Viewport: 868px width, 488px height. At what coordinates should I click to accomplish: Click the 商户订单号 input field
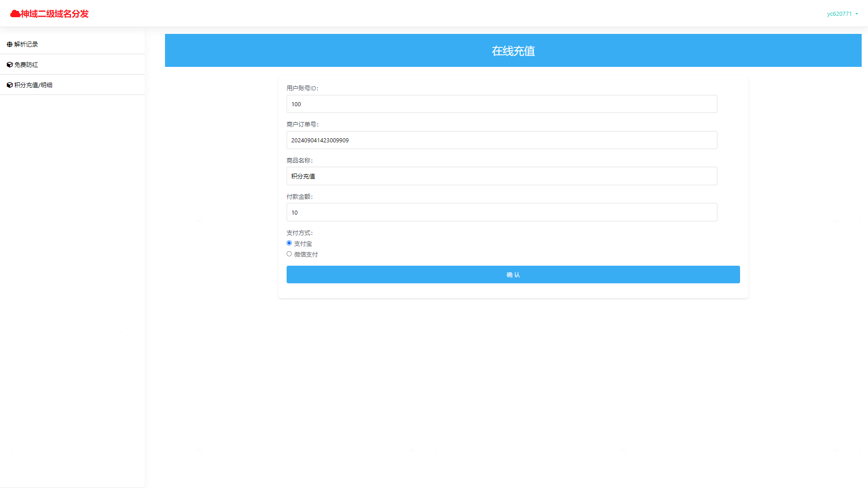(x=502, y=140)
